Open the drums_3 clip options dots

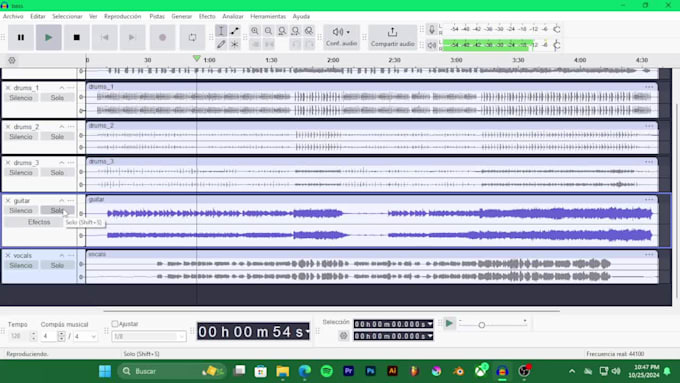(649, 162)
